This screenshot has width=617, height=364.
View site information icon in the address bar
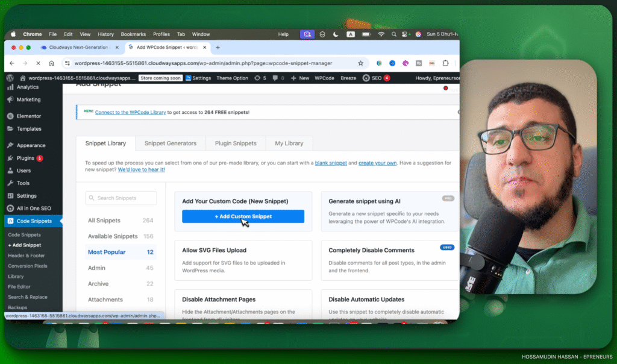pos(67,63)
